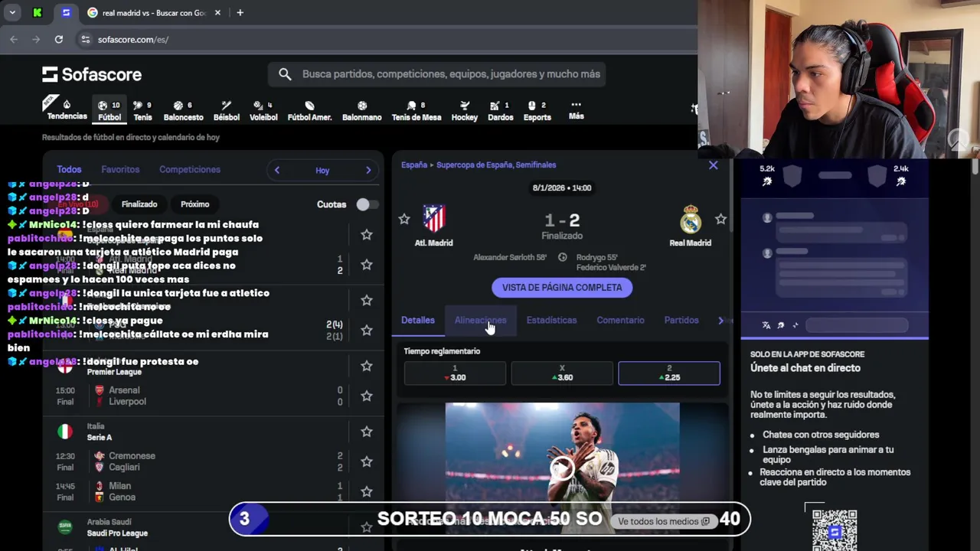This screenshot has width=980, height=551.
Task: Filter matches by Finalizado
Action: click(x=139, y=204)
